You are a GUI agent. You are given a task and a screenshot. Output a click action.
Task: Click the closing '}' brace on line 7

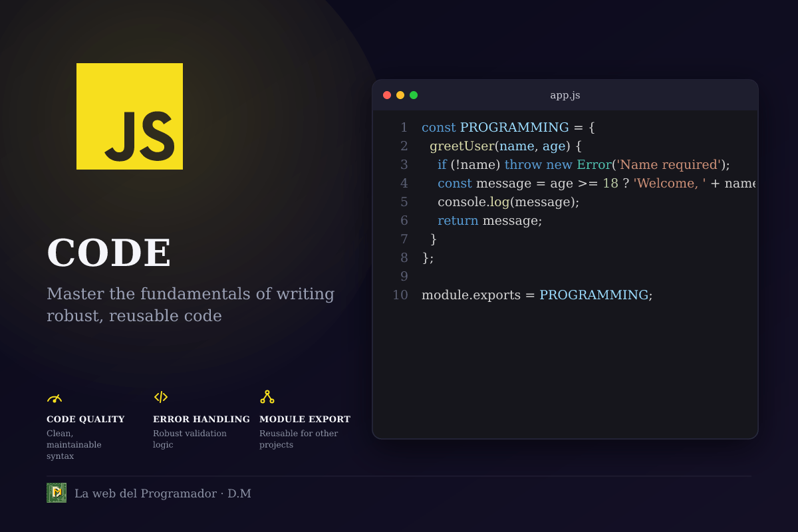434,239
